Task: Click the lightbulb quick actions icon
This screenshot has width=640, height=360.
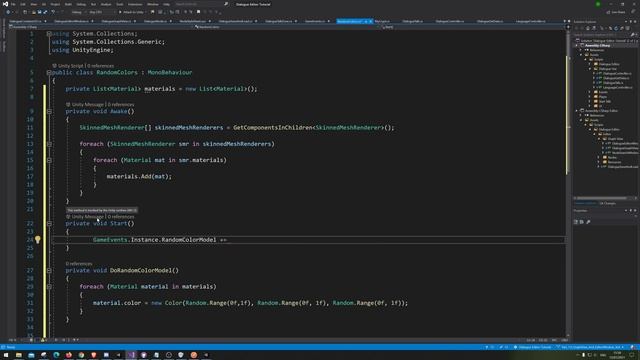Action: tap(38, 240)
